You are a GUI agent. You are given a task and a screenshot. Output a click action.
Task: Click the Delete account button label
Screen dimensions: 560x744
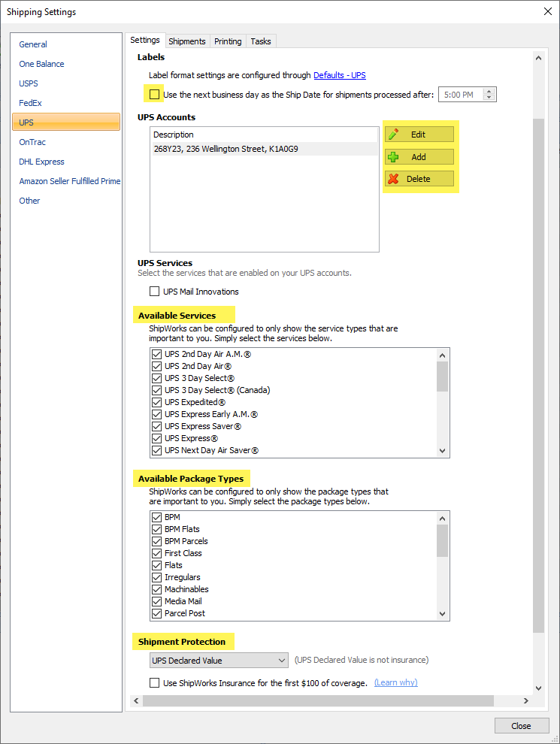[x=419, y=179]
